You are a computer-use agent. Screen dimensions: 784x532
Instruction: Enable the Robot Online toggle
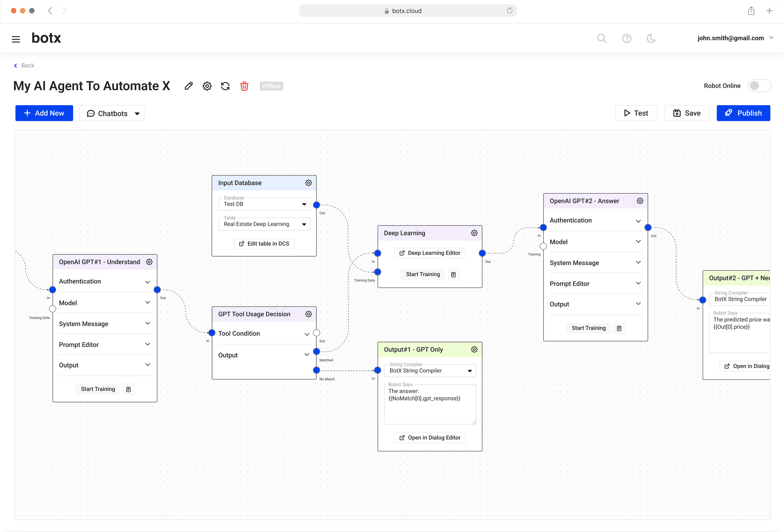pos(759,85)
